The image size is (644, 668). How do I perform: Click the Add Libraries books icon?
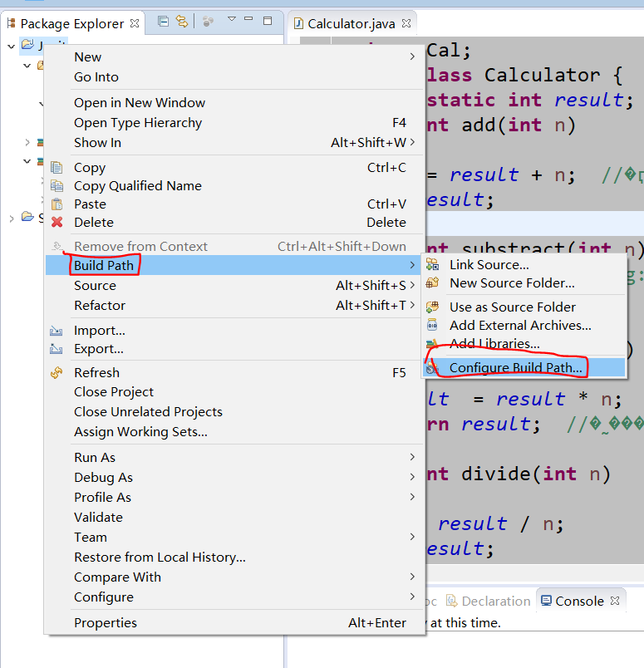point(432,343)
